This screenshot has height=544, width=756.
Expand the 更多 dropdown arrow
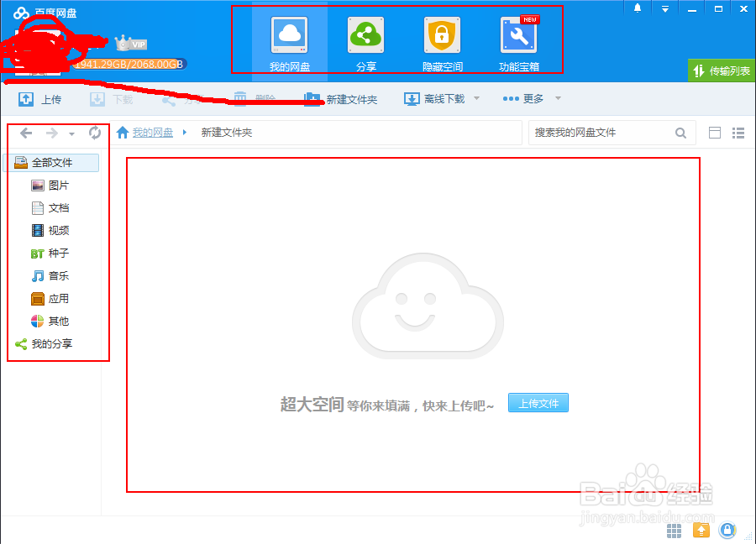point(558,98)
